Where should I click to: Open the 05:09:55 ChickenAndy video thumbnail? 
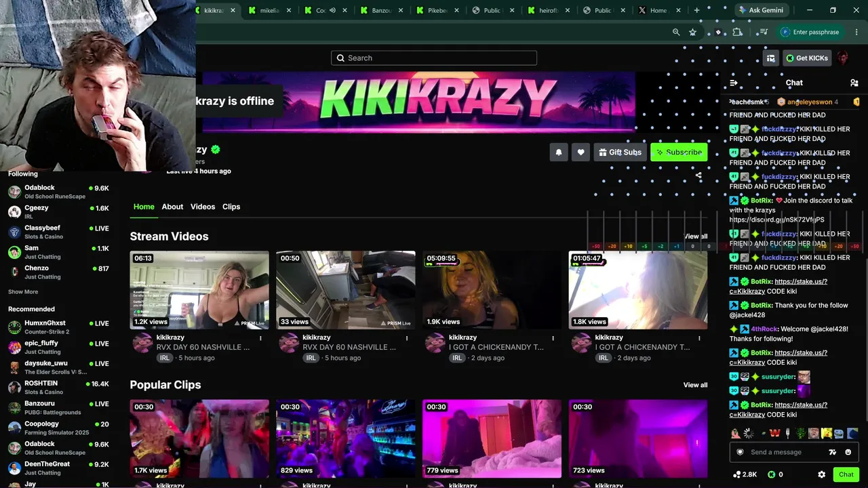(x=492, y=290)
